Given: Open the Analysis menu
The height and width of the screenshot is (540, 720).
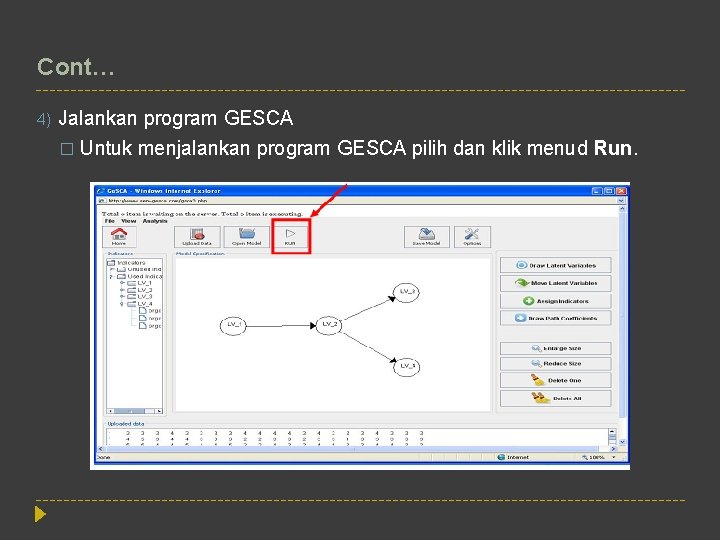Looking at the screenshot, I should point(155,221).
